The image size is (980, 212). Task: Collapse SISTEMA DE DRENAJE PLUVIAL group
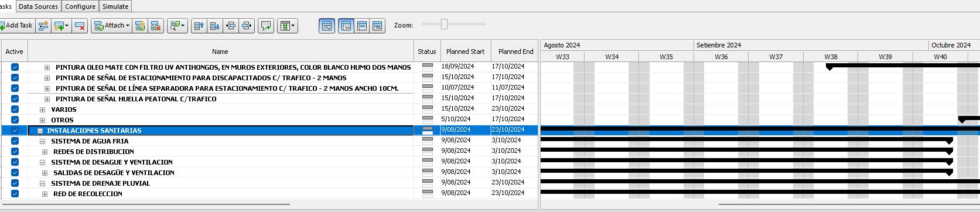tap(42, 183)
